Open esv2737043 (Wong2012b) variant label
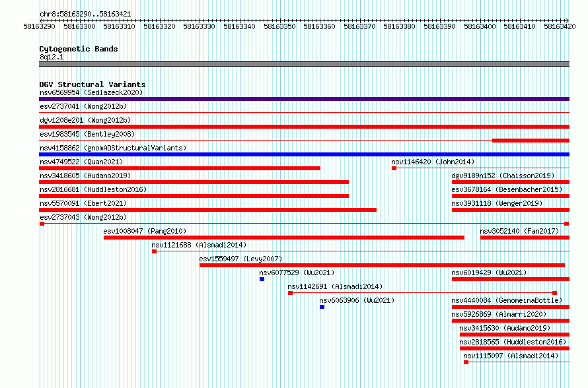This screenshot has width=588, height=388. [x=83, y=217]
